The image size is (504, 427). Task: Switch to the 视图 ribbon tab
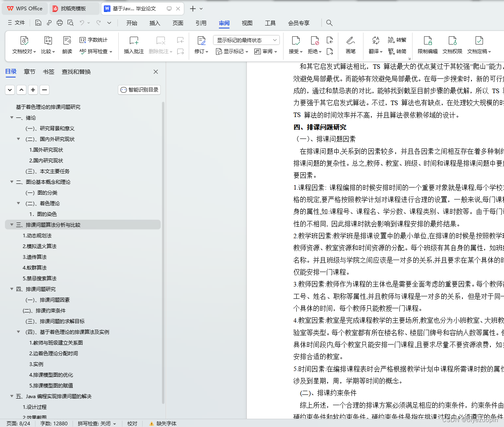pyautogui.click(x=247, y=23)
